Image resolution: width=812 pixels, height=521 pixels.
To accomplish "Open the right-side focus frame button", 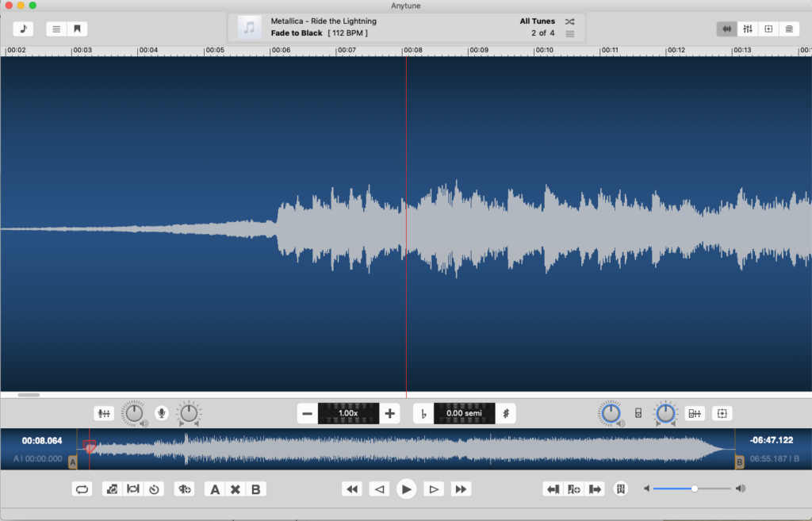I will point(722,413).
